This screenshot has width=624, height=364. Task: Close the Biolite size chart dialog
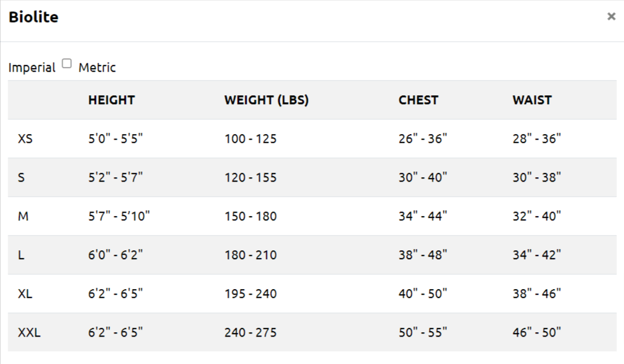611,17
